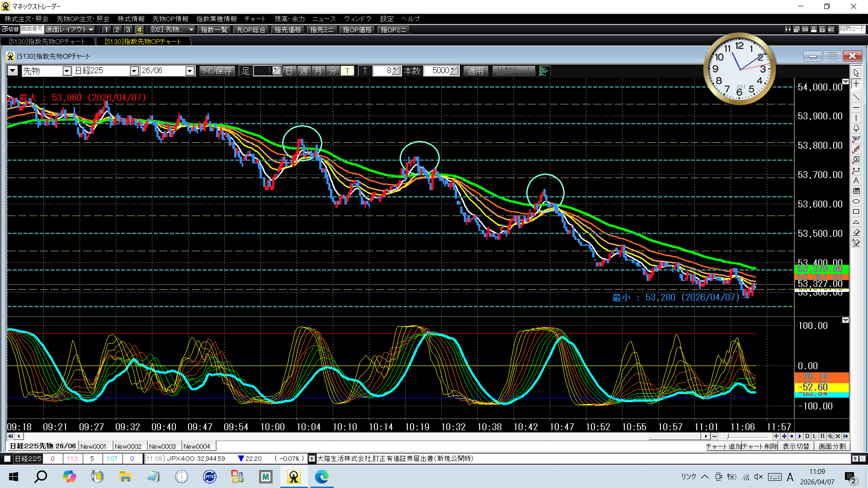Toggle the 日 daily timeframe button
The image size is (868, 488).
point(289,71)
